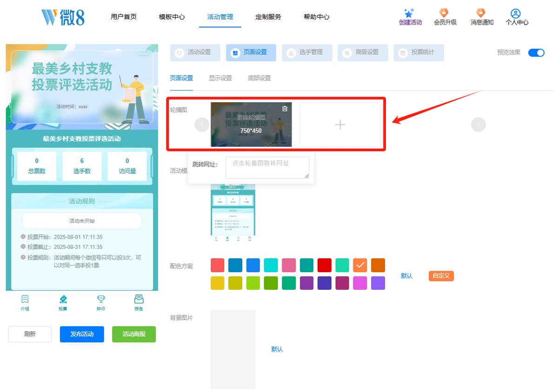The image size is (558, 392).
Task: Click 默认 link beside 背景图片
Action: pyautogui.click(x=277, y=349)
